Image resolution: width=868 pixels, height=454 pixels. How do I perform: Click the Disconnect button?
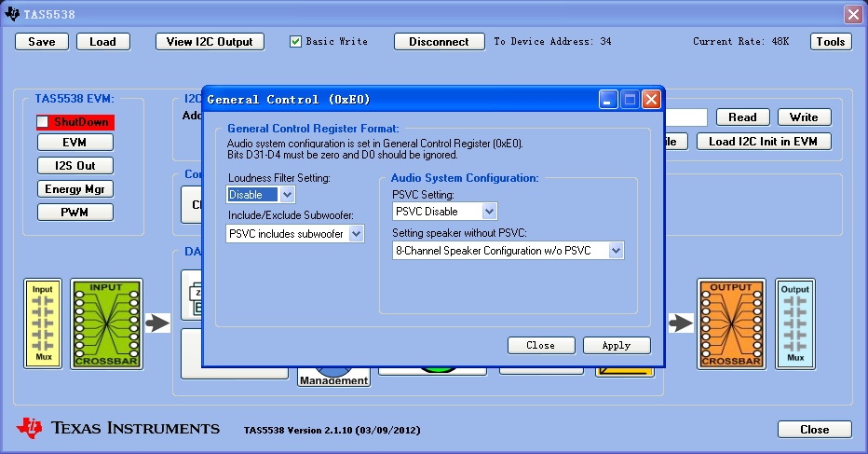439,42
